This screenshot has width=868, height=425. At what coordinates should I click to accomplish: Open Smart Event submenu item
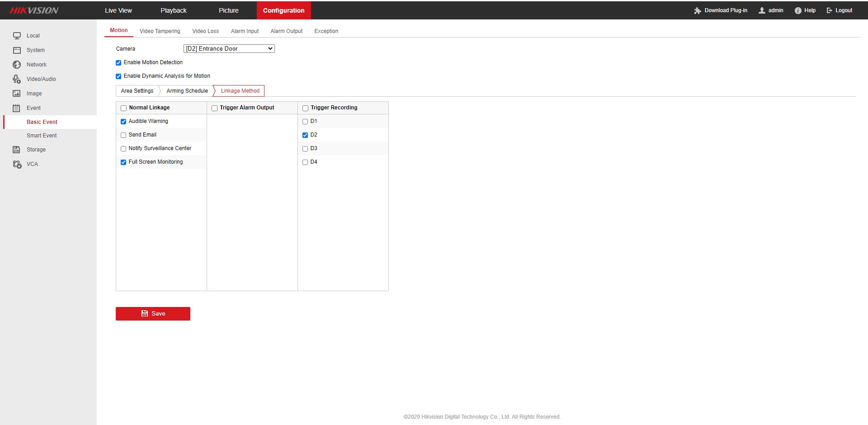coord(42,136)
